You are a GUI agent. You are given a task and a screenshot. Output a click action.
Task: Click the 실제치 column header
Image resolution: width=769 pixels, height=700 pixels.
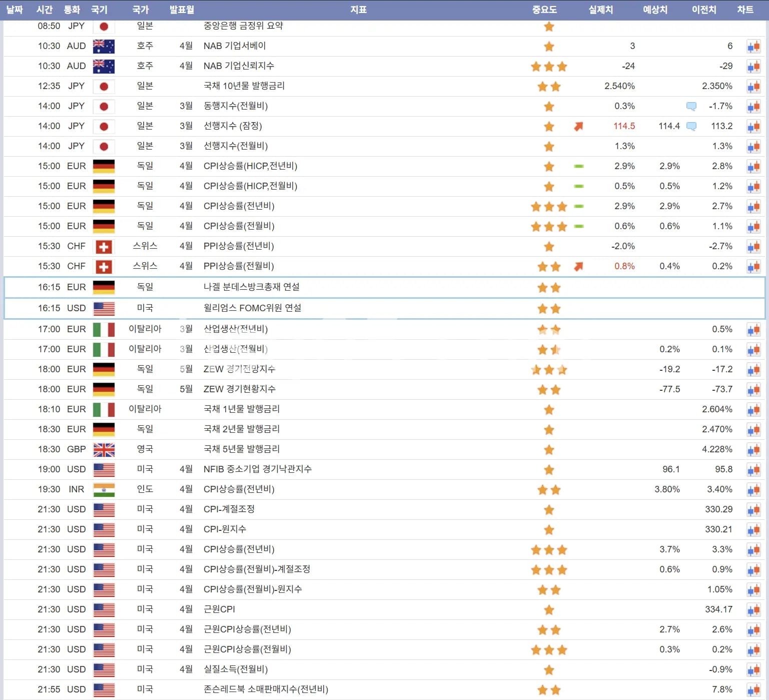point(600,10)
